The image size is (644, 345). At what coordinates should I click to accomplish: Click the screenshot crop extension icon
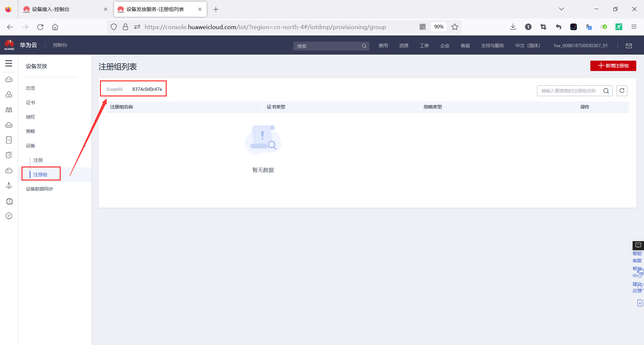543,27
